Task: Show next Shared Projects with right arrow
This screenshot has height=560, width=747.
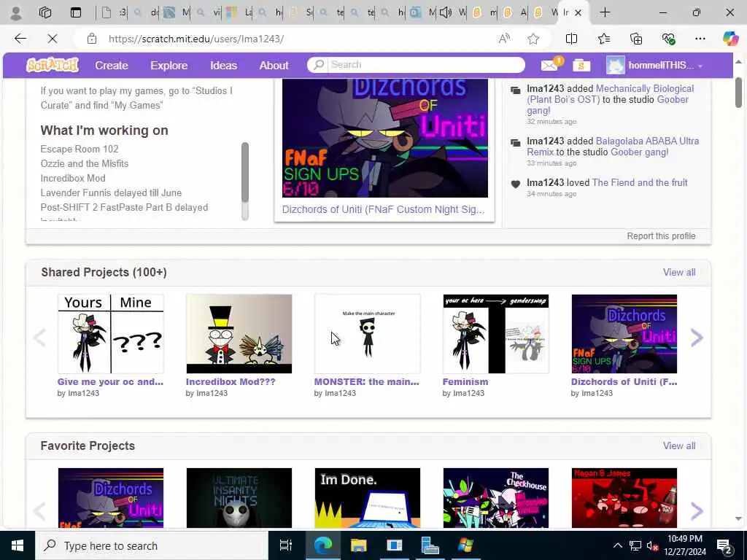Action: point(697,337)
